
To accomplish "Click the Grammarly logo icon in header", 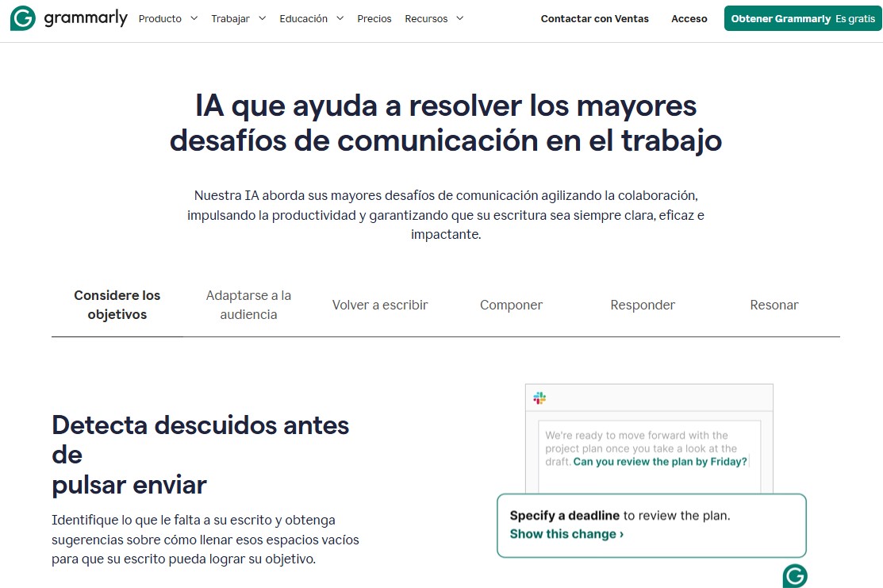I will point(22,18).
